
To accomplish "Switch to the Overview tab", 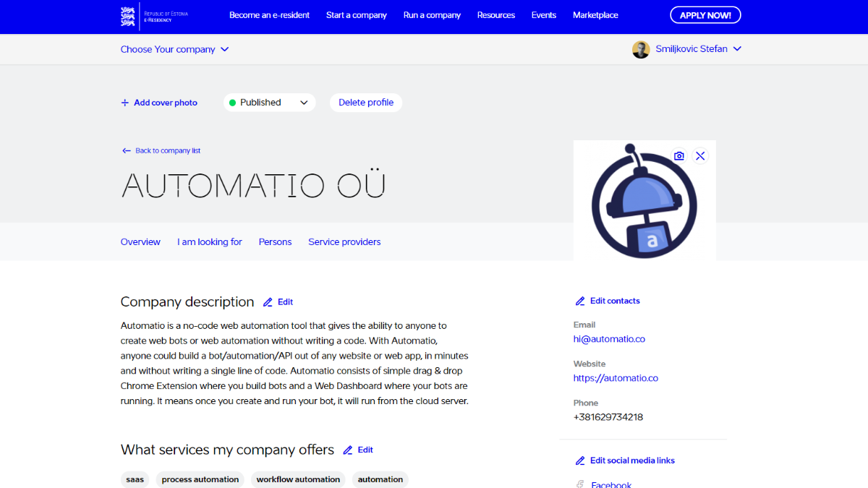I will pos(140,242).
